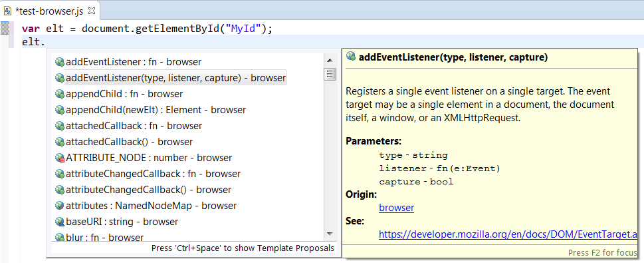Image resolution: width=644 pixels, height=263 pixels.
Task: Click globe icon beside attachedCallback()
Action: tap(60, 142)
